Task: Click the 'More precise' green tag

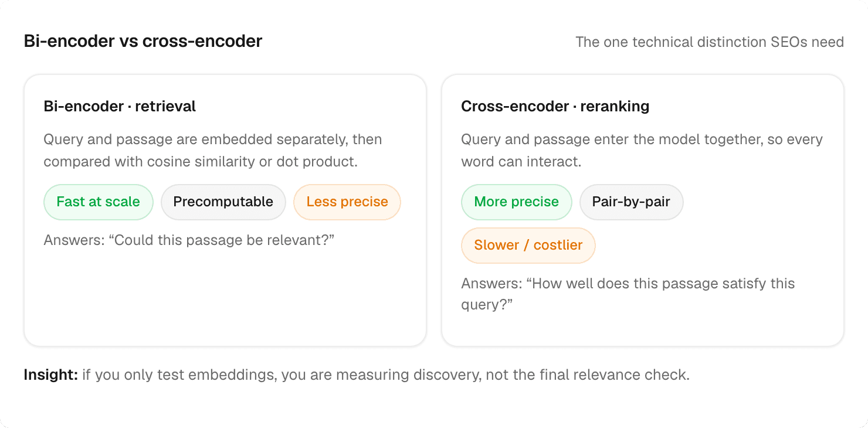Action: point(517,202)
